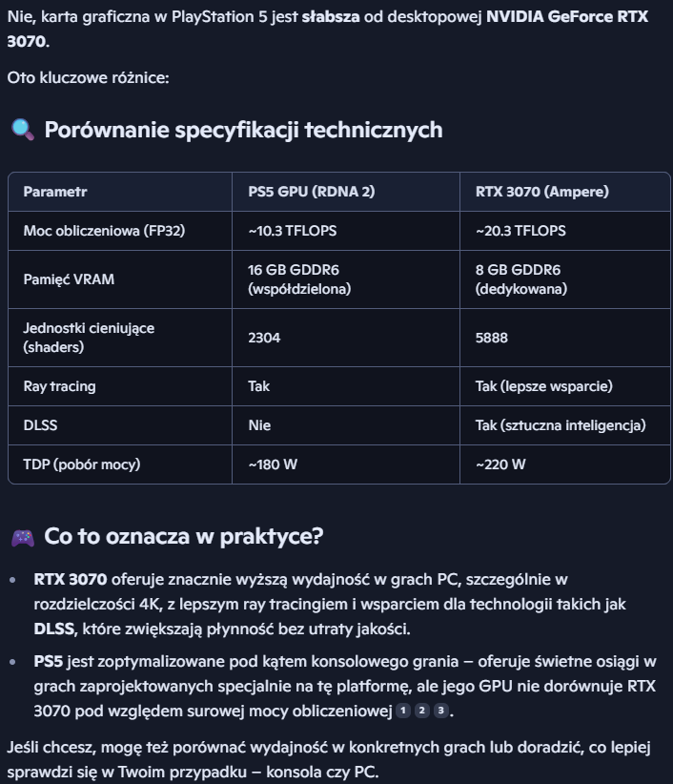Open citation badge number 2
The image size is (673, 784).
coord(421,711)
